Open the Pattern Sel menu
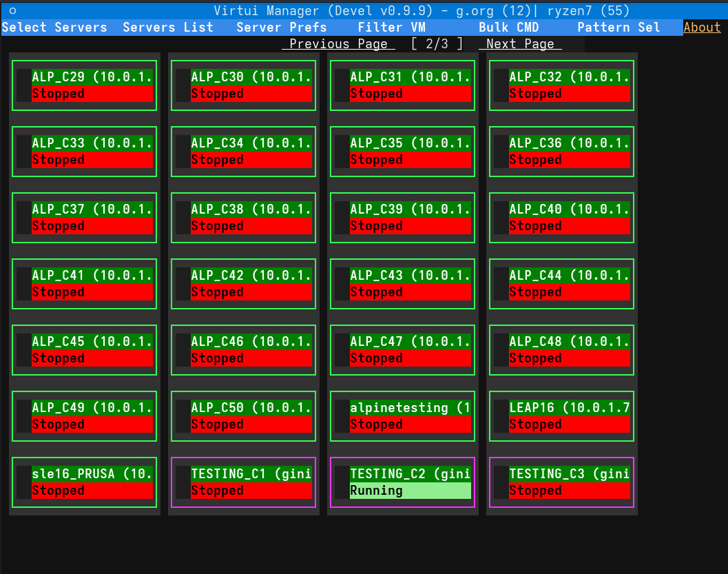Screen dimensions: 728x574 tap(618, 28)
